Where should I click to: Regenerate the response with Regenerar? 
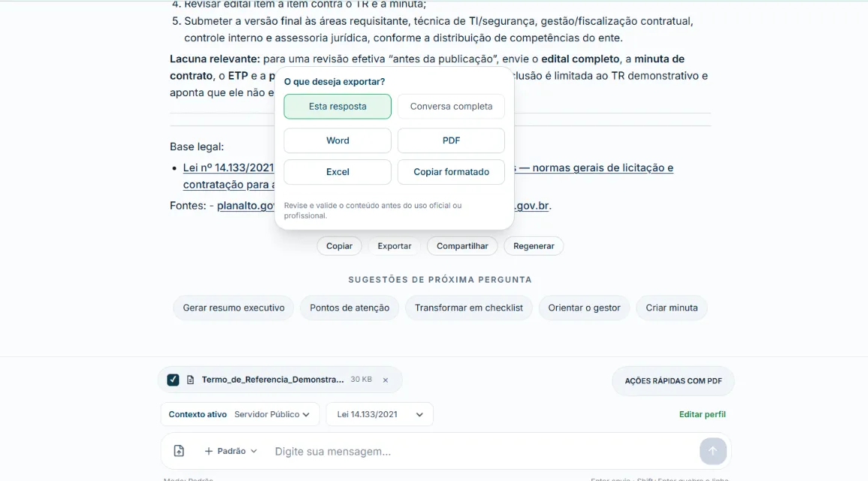click(x=534, y=246)
